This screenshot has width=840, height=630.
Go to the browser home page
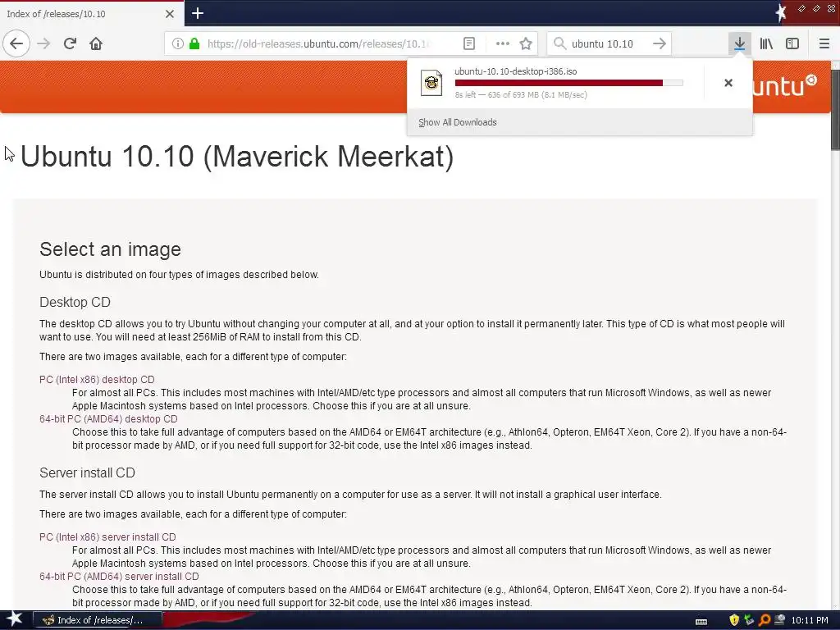[96, 43]
